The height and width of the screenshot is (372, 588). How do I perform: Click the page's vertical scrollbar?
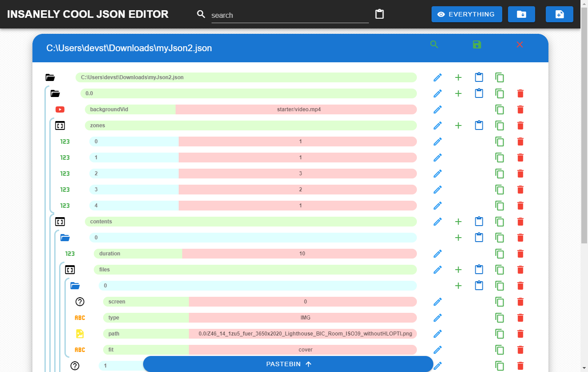584,125
